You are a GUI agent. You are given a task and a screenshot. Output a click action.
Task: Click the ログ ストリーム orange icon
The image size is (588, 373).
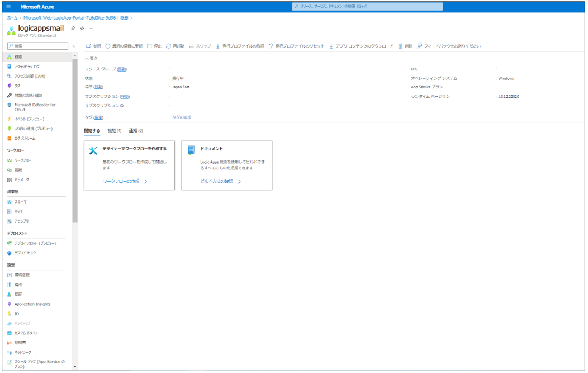[x=10, y=139]
